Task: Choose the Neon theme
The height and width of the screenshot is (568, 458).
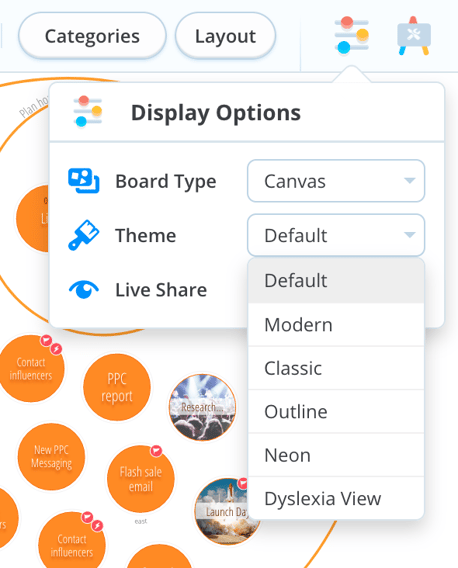Action: pos(336,455)
